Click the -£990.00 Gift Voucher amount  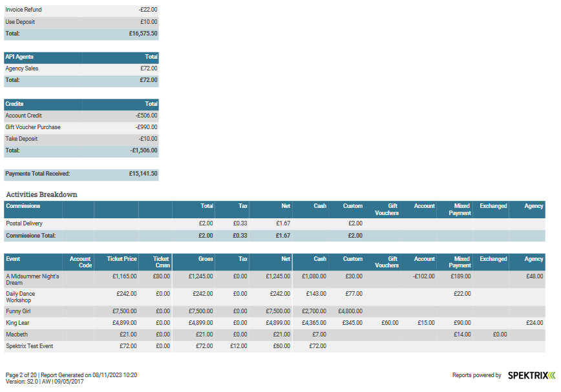click(146, 127)
